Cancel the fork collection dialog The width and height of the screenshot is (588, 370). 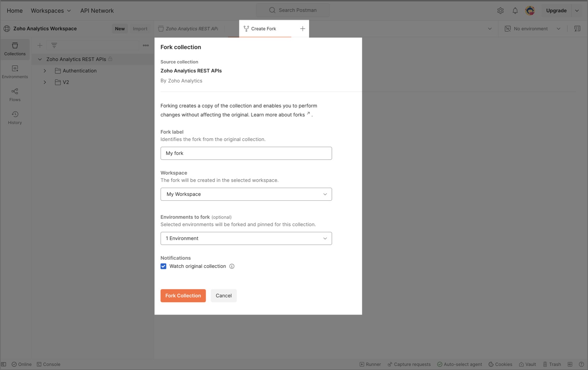pos(224,296)
